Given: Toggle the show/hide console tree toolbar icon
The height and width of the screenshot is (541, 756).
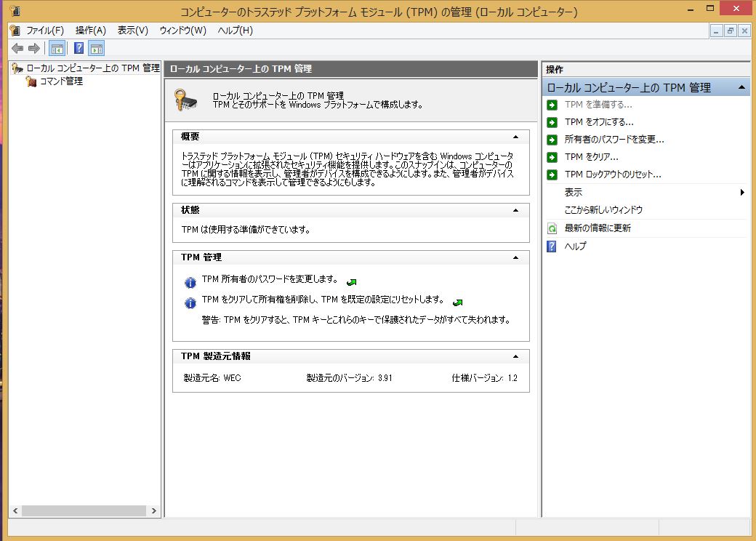Looking at the screenshot, I should (57, 48).
